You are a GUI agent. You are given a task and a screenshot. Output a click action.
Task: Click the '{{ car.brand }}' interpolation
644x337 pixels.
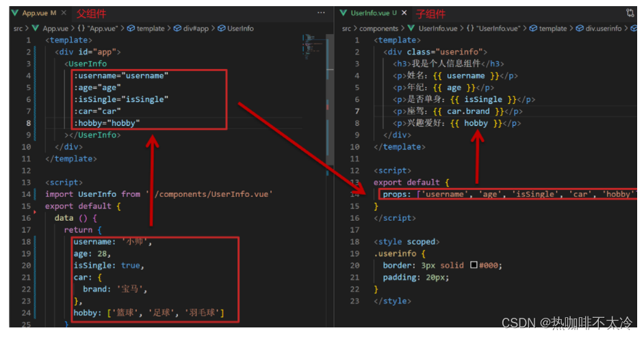pos(468,111)
